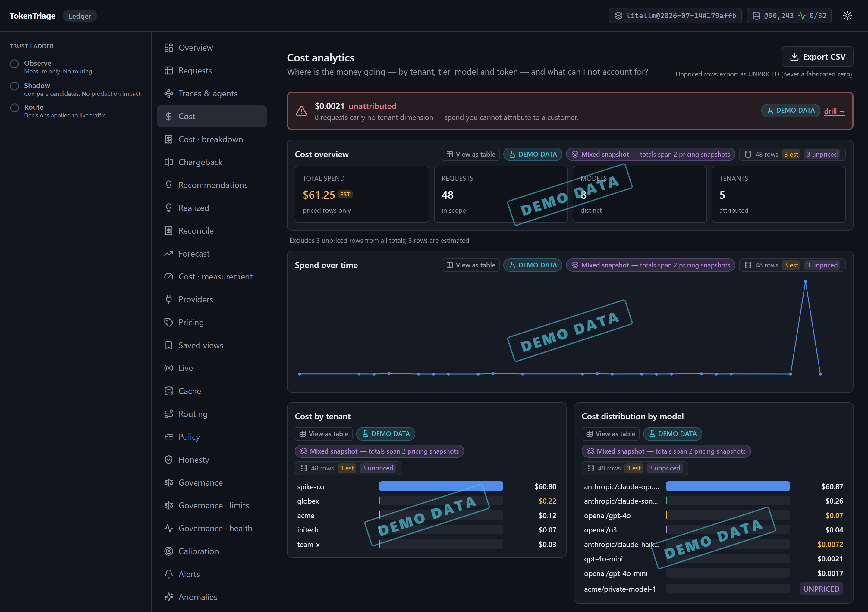868x612 pixels.
Task: Click the Mixed snapshot badge in Cost overview
Action: point(651,154)
